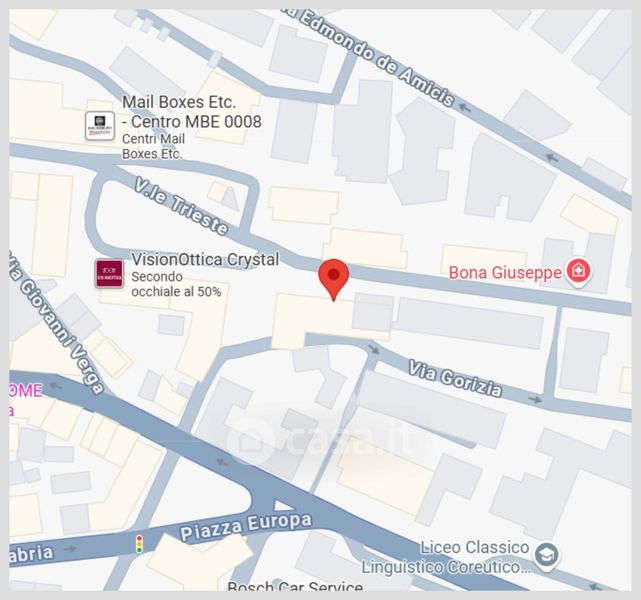The image size is (641, 600).
Task: Open the Mail Boxes Etc. - Centro MBE 0008 label
Action: pos(192,112)
